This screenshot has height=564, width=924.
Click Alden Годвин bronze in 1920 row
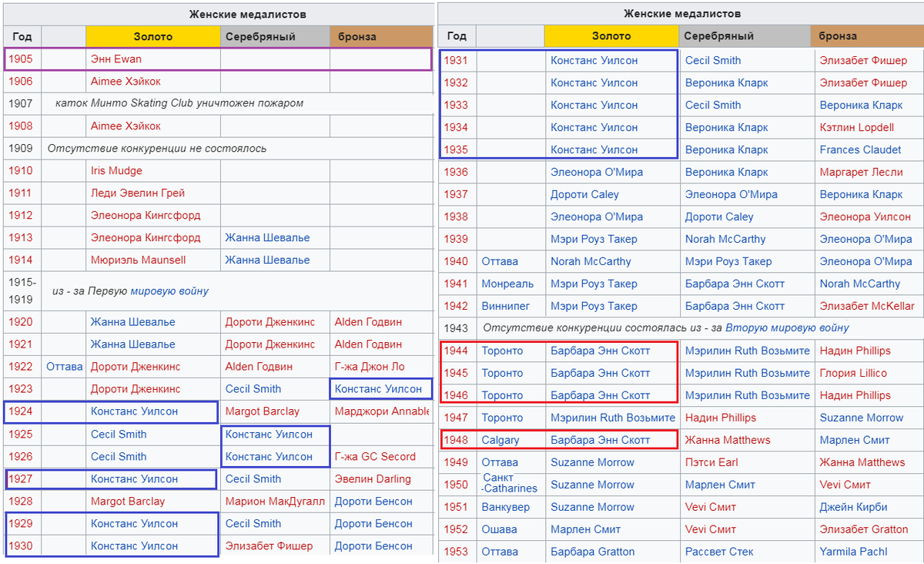tap(369, 321)
